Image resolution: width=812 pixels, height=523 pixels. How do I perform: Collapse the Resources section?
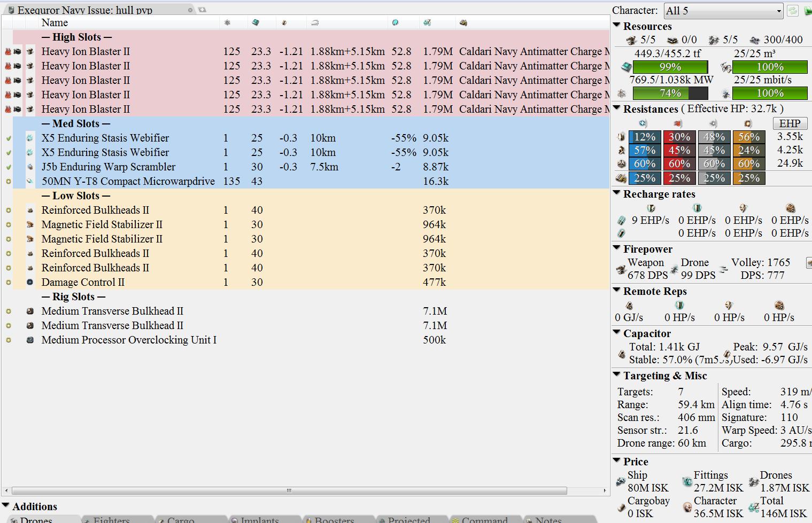tap(616, 25)
